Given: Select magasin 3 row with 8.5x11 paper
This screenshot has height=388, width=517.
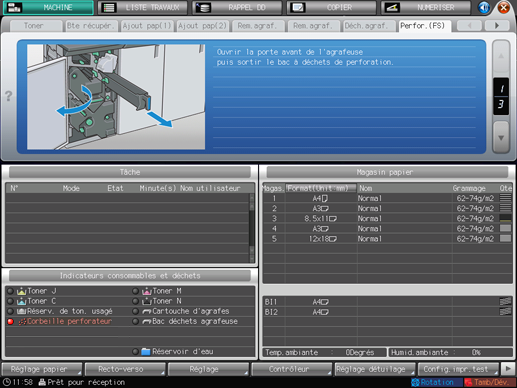Looking at the screenshot, I should pos(387,218).
